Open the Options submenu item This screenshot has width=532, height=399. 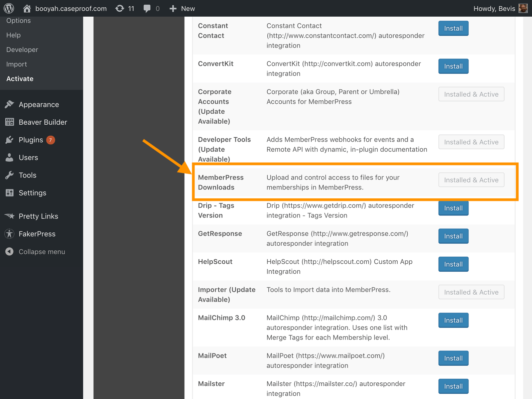click(x=19, y=21)
